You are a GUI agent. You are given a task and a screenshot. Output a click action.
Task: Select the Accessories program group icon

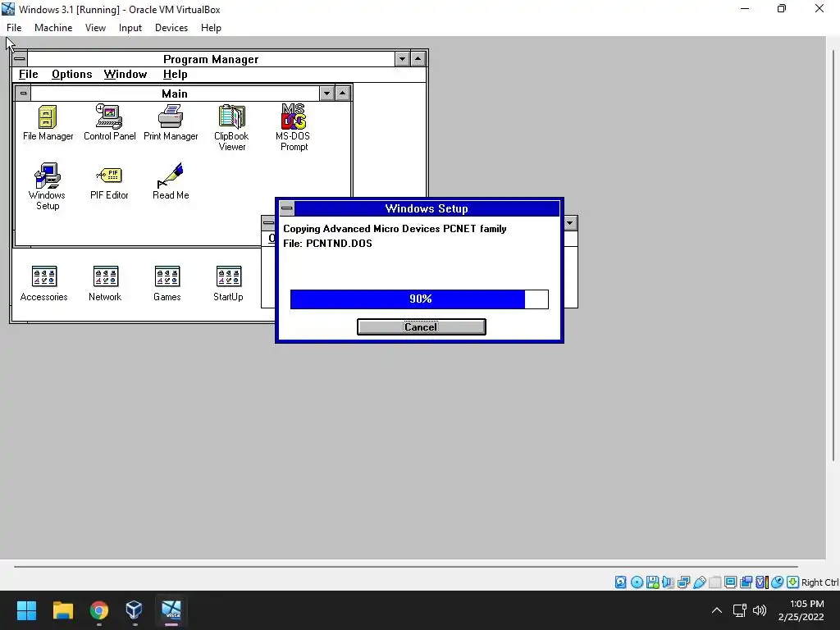point(44,284)
